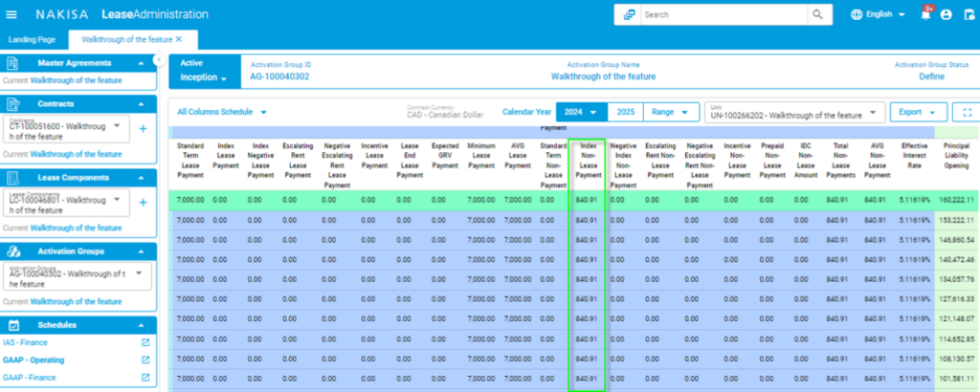
Task: Switch to the Landing Page tab
Action: [x=32, y=39]
